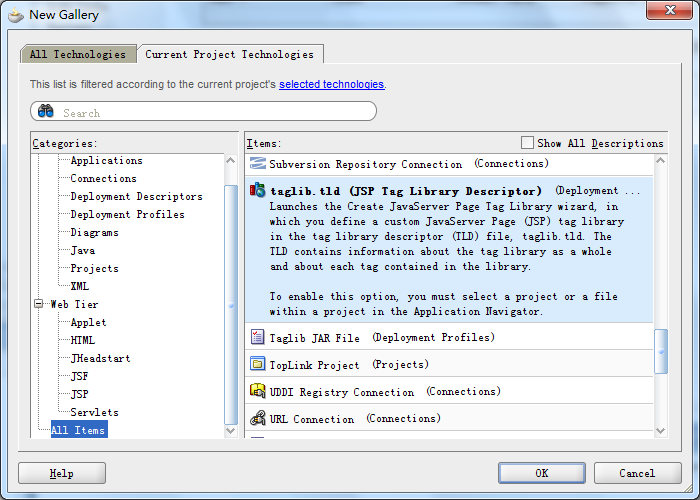700x500 pixels.
Task: Collapse the Web Tier tree node
Action: 39,304
